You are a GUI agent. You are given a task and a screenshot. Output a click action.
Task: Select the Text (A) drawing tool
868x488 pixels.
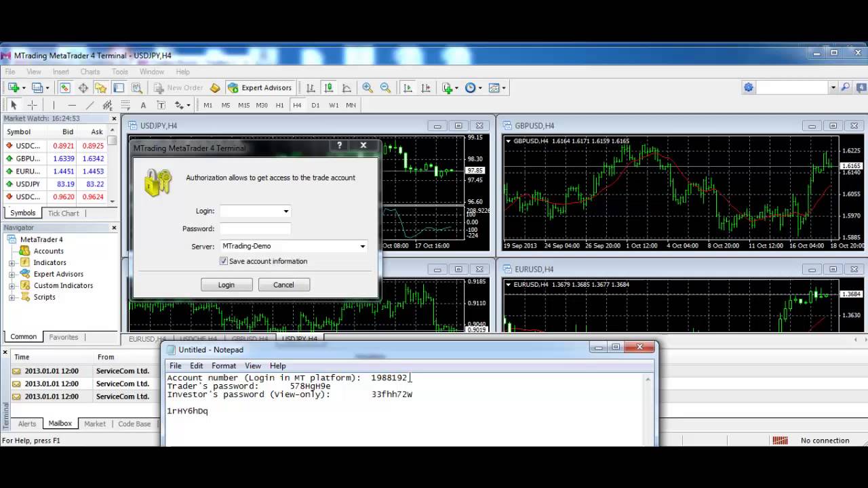coord(143,105)
